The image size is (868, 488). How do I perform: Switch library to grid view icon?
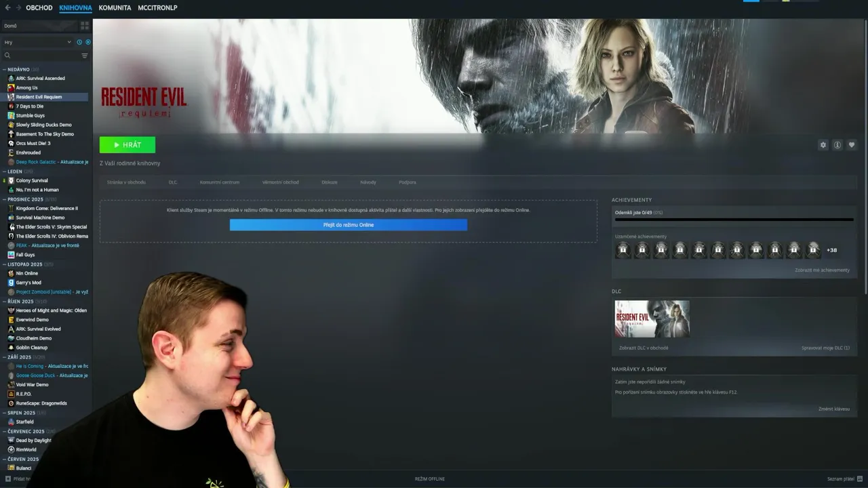coord(85,26)
